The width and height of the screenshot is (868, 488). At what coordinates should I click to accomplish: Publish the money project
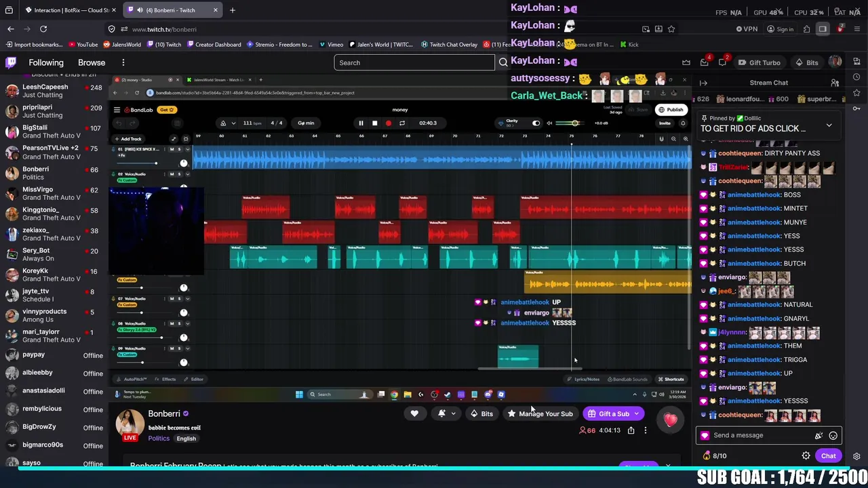pyautogui.click(x=671, y=110)
